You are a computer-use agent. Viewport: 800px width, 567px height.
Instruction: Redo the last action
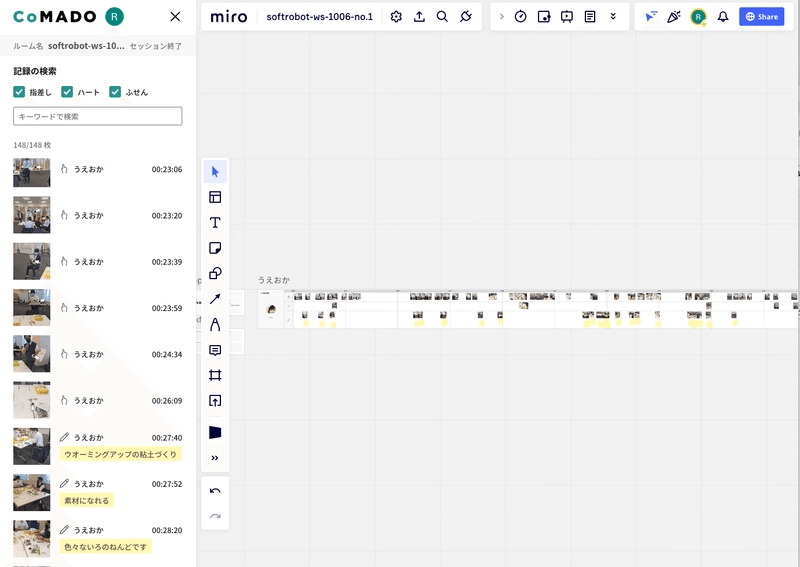click(215, 516)
